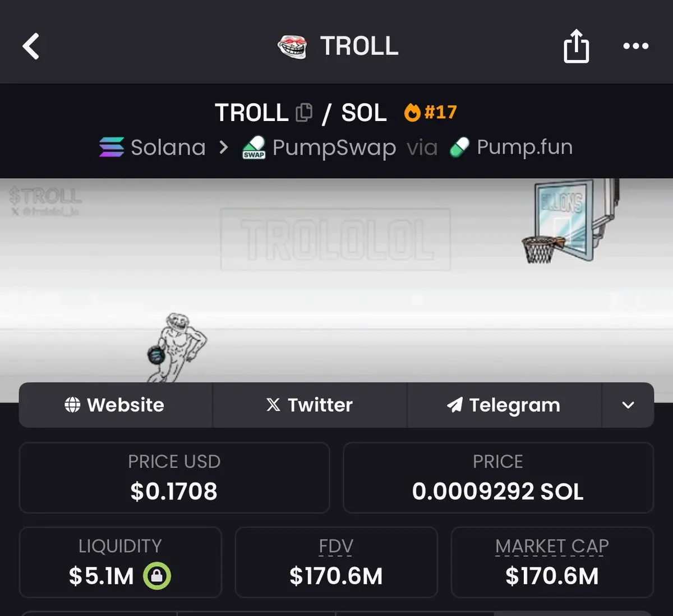Copy the TROLL token address icon
The width and height of the screenshot is (673, 616).
(304, 112)
